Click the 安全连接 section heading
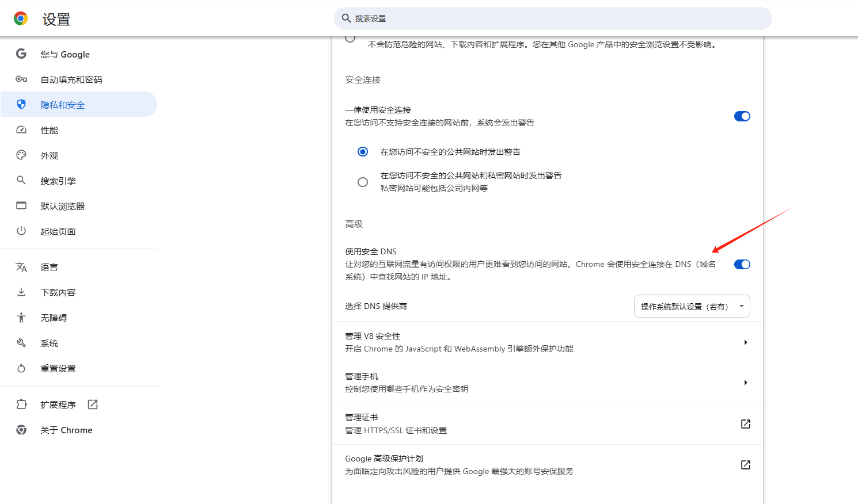The image size is (858, 504). point(363,80)
